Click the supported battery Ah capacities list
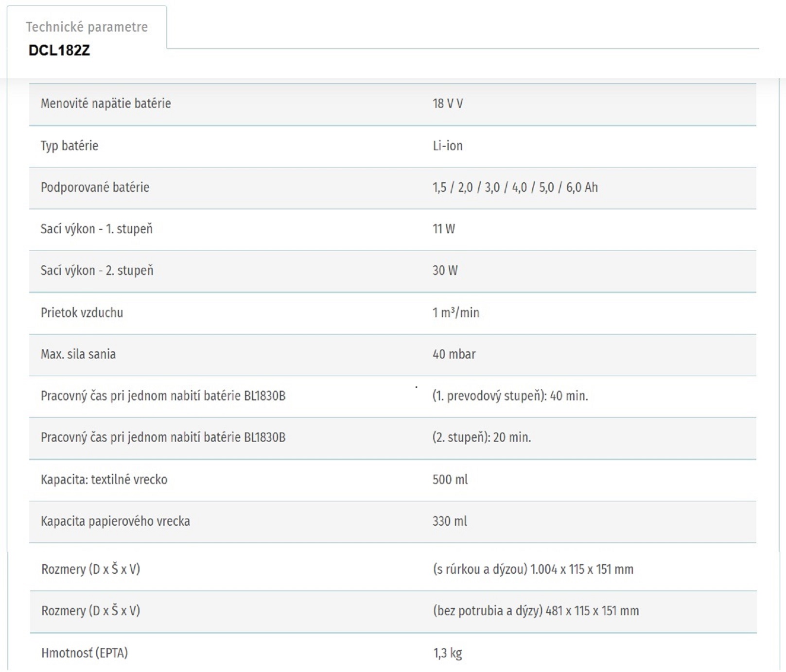Image resolution: width=786 pixels, height=672 pixels. [515, 188]
